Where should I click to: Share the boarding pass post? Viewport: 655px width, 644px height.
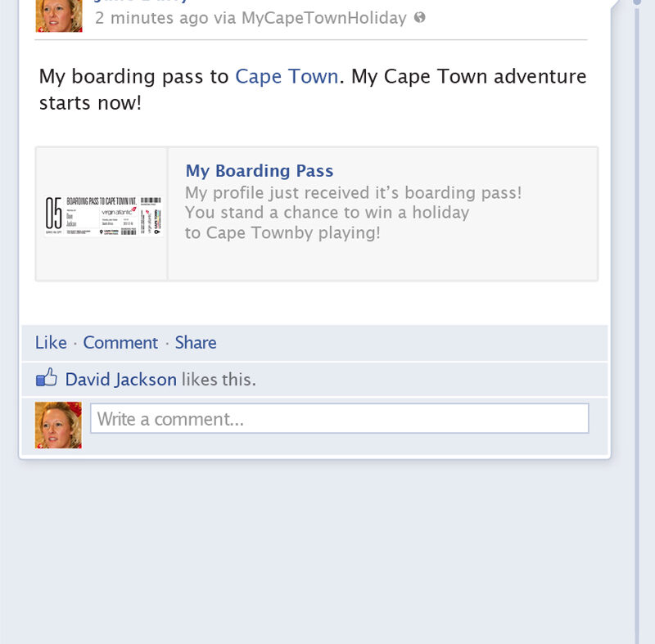point(196,342)
